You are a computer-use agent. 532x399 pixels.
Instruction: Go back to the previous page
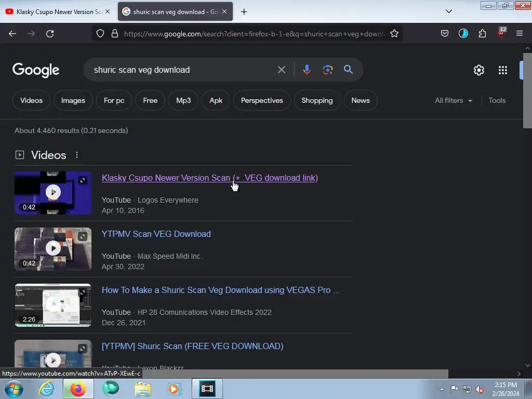tap(12, 34)
